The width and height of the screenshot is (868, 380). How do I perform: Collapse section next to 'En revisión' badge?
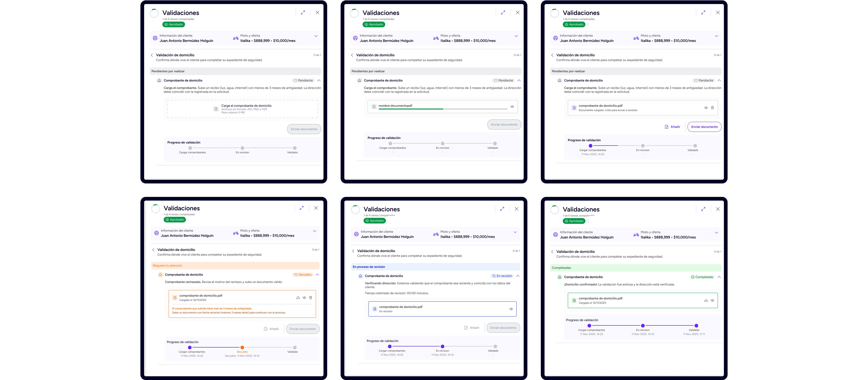[x=518, y=276]
